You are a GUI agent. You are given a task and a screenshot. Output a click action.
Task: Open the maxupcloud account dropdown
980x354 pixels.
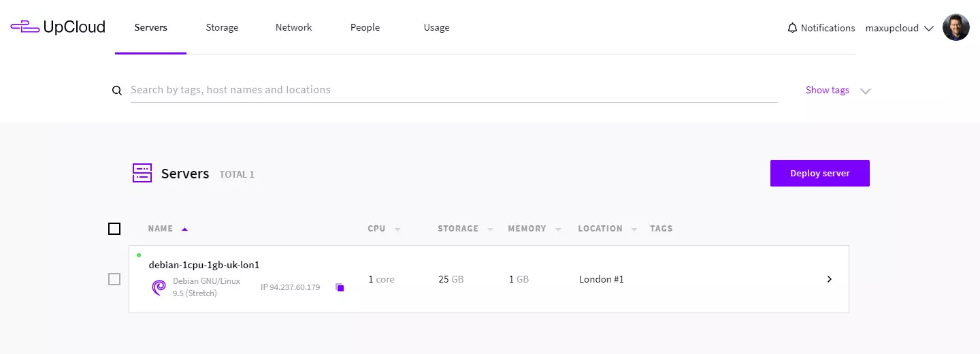coord(899,28)
